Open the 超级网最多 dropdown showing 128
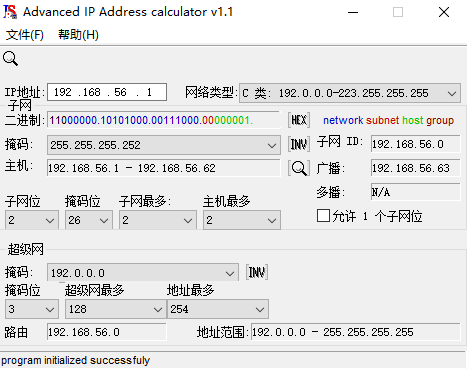467x369 pixels. coord(116,309)
